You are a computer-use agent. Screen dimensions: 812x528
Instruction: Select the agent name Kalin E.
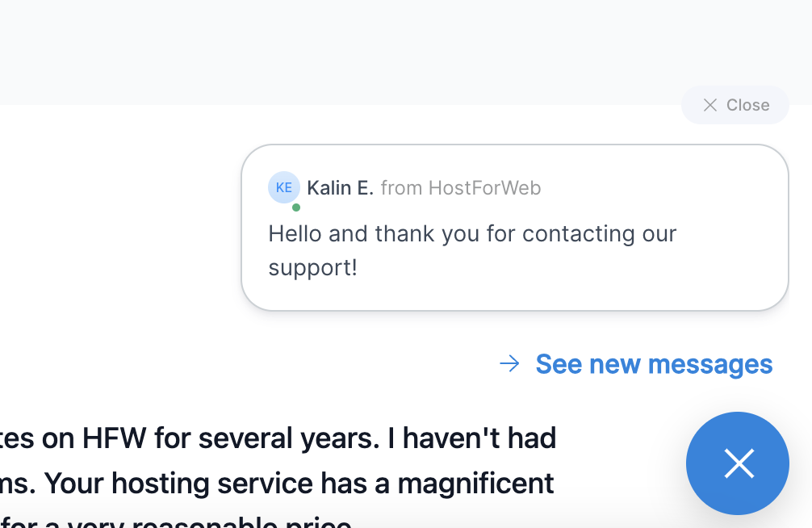(x=340, y=188)
